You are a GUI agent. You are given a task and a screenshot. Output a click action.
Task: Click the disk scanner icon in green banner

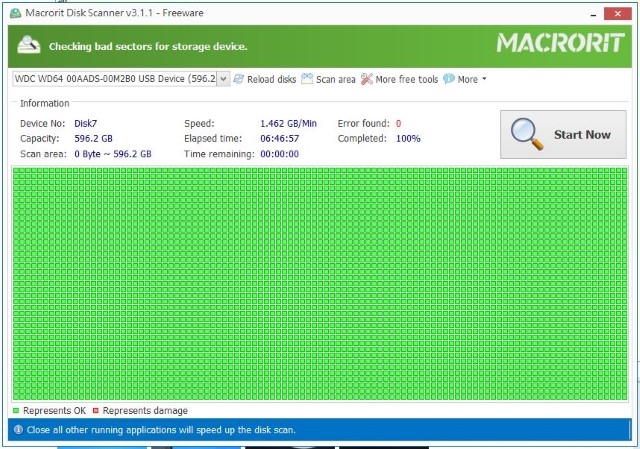pos(29,45)
